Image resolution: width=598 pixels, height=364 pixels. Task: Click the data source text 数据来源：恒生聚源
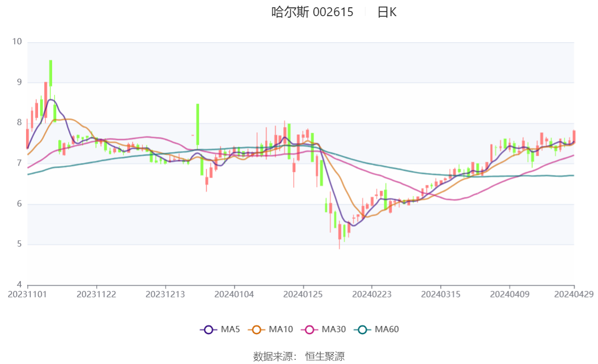coord(298,356)
